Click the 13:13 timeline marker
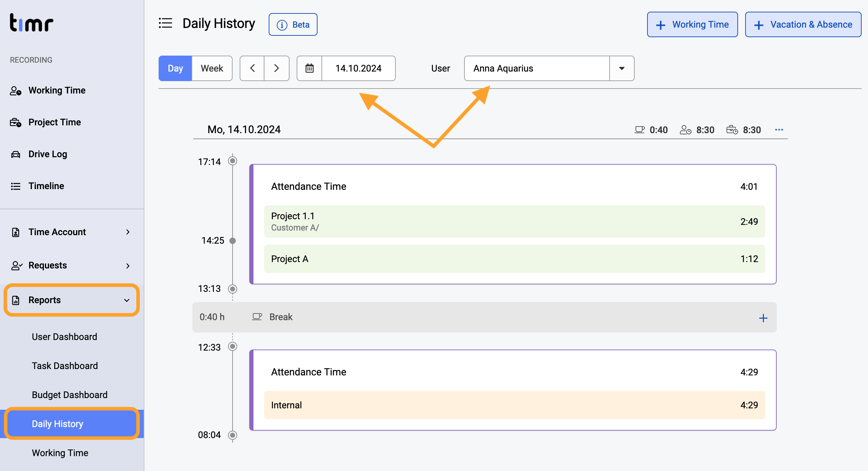 point(233,289)
